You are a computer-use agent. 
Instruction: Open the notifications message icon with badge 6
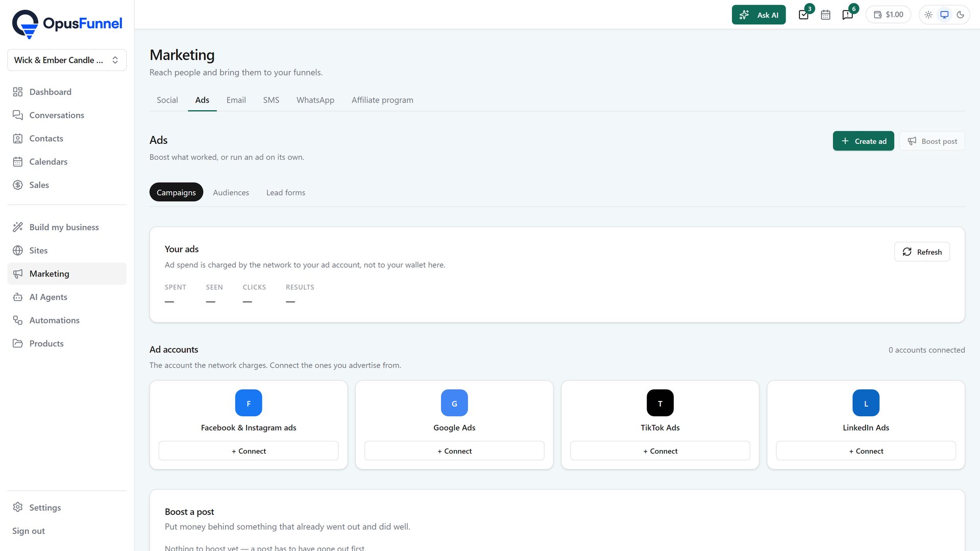[848, 15]
